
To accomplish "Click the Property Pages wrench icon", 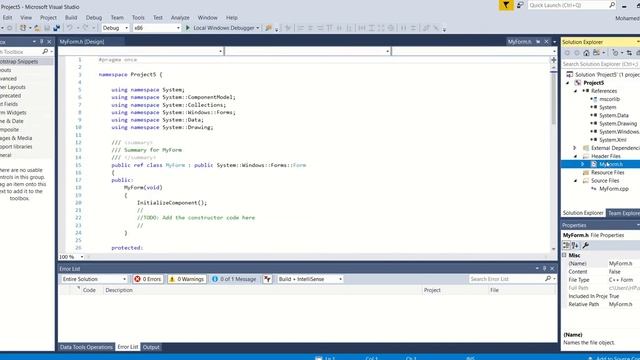I will pyautogui.click(x=585, y=245).
